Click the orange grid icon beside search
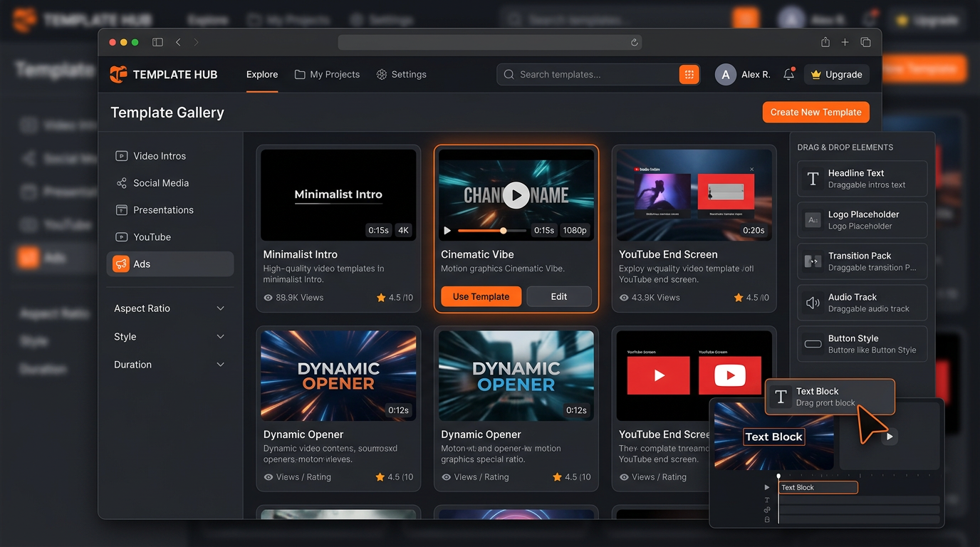 click(x=689, y=74)
